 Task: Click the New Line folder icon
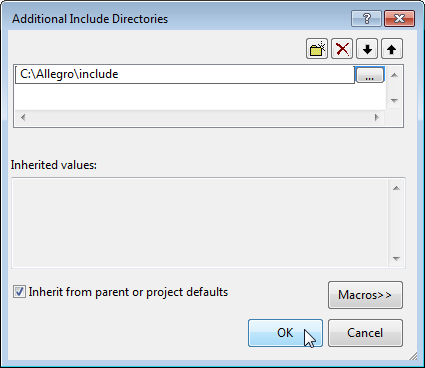tap(317, 49)
